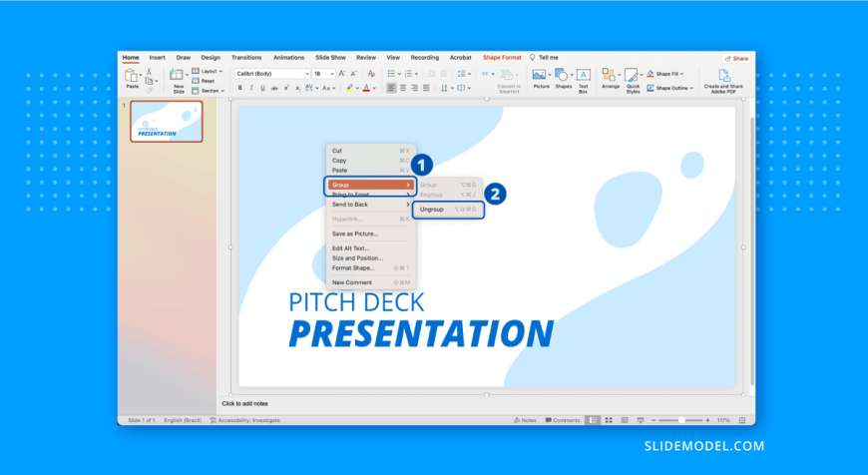Click the Paste clipboard icon

(x=131, y=76)
